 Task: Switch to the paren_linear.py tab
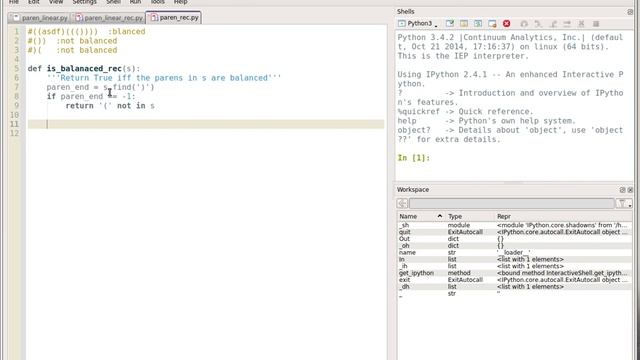click(40, 18)
